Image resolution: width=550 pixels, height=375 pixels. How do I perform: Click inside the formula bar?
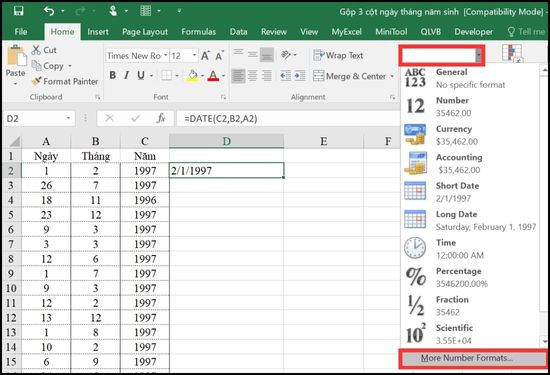tap(289, 119)
